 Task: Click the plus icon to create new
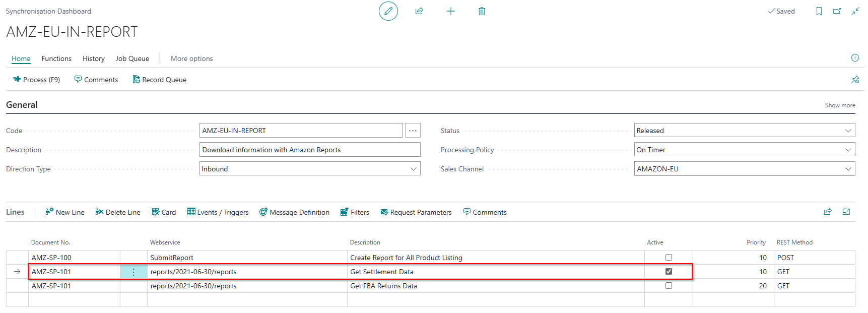(x=450, y=11)
